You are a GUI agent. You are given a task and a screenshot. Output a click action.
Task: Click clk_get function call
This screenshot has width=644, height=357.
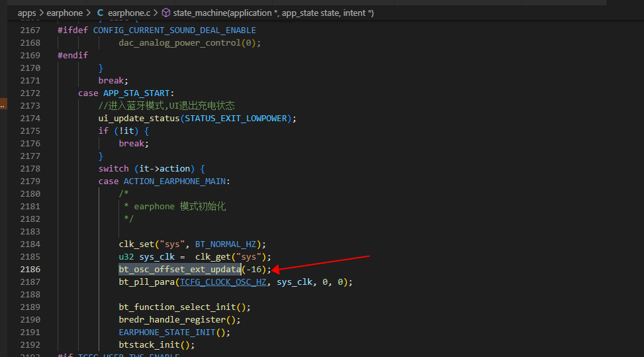[x=212, y=257]
